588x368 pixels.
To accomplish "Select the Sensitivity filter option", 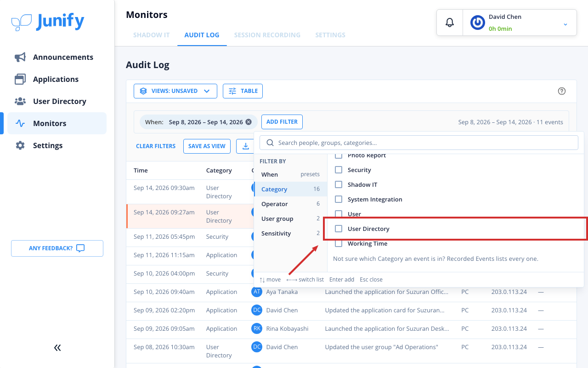I will tap(290, 233).
